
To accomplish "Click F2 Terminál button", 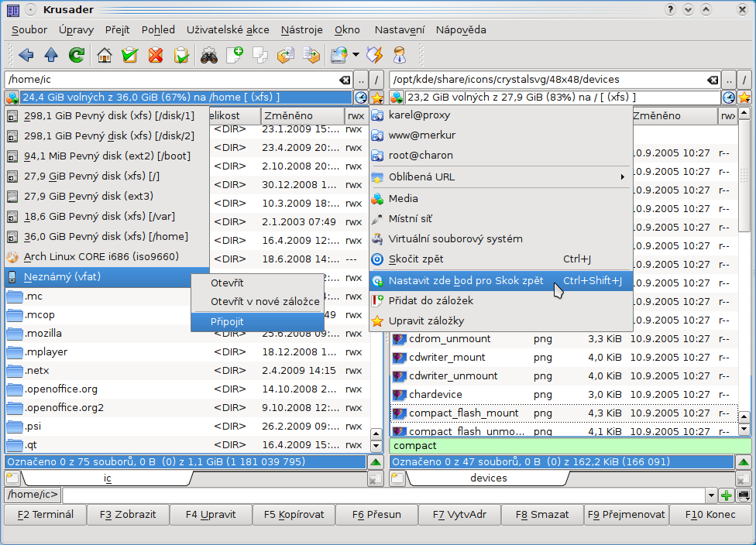I will point(46,515).
